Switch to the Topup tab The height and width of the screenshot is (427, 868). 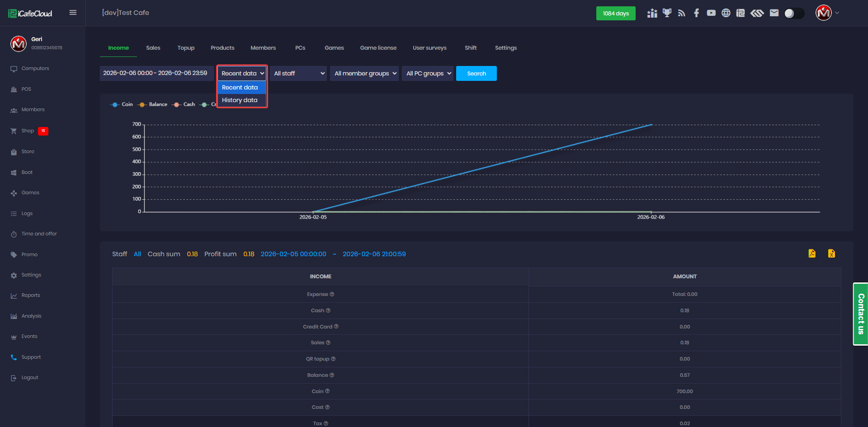click(186, 48)
